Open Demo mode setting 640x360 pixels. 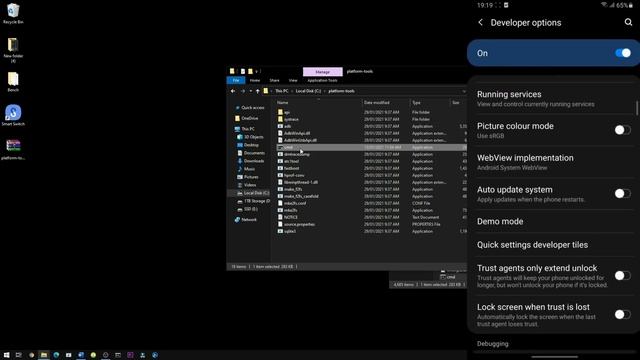pyautogui.click(x=553, y=222)
